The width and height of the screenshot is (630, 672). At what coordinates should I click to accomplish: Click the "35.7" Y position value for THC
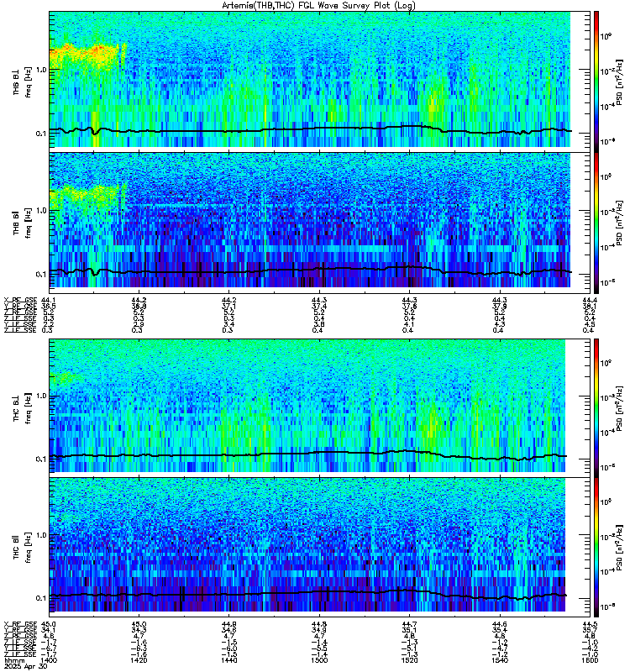point(590,631)
